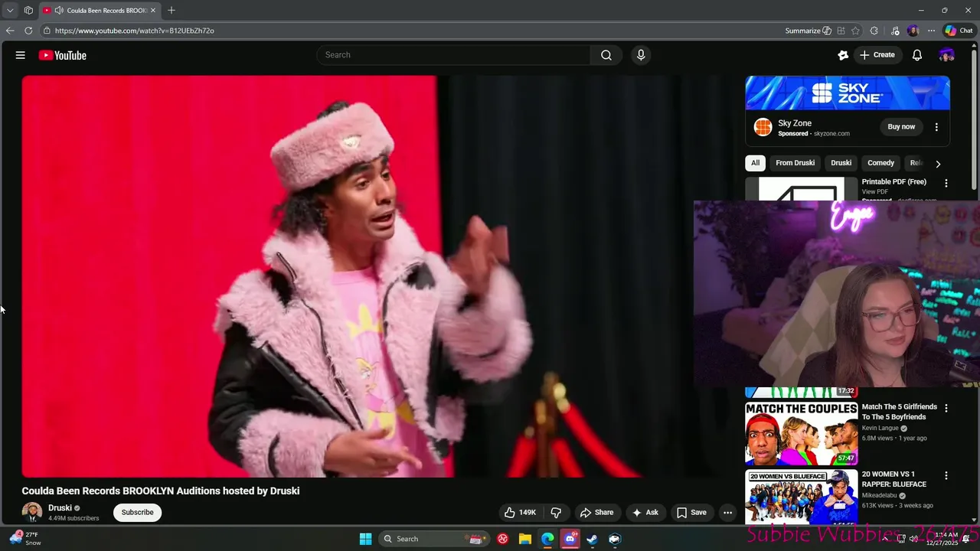
Task: Open Kevin Langue channel
Action: (880, 429)
